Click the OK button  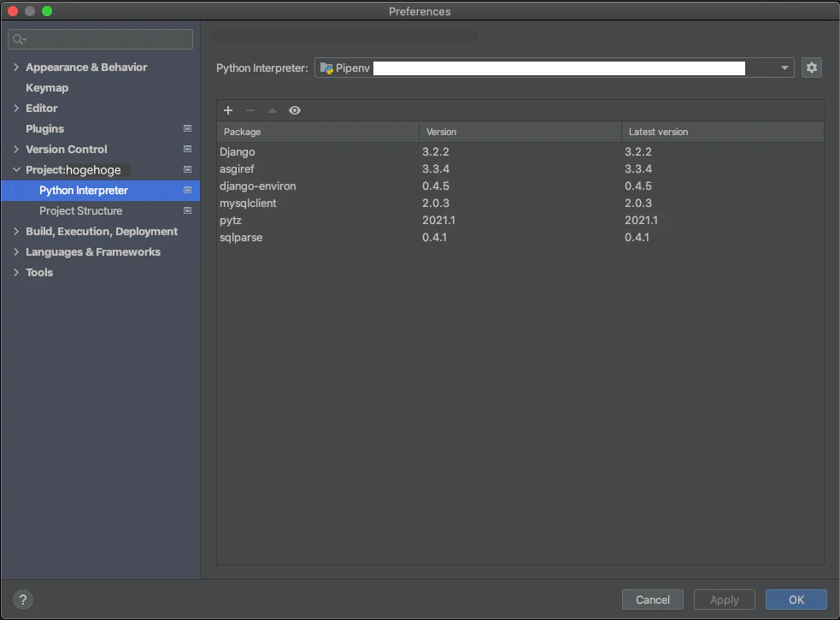coord(796,599)
